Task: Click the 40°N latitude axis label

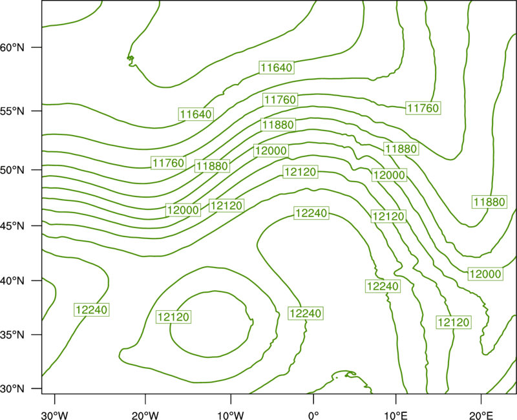Action: [12, 281]
